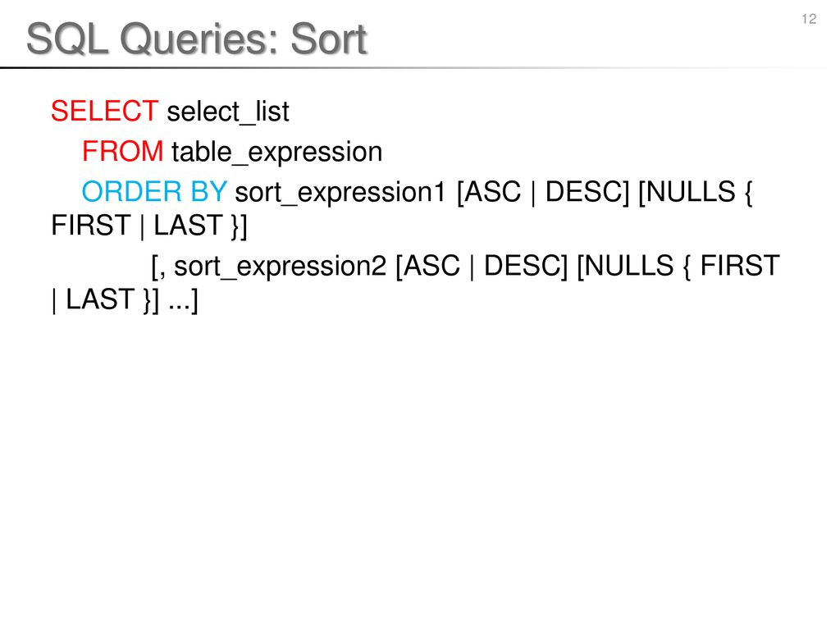Click the second [NULLS keyword
Screen dimensions: 840x630
coord(625,267)
